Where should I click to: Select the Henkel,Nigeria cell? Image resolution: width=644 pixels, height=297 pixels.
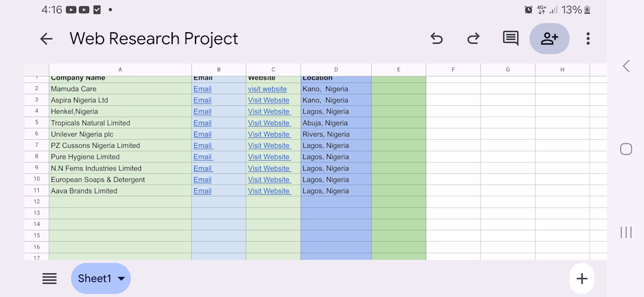121,112
